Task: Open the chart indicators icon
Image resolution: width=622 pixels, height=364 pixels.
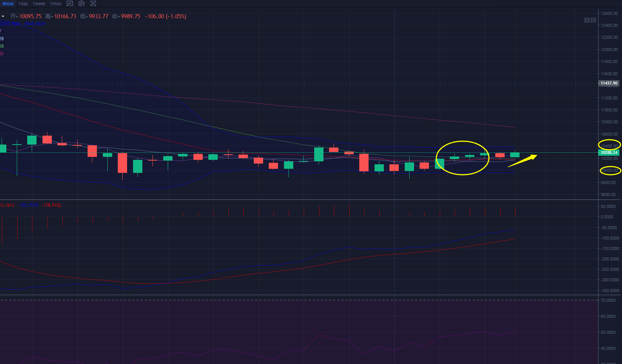Action: 70,4
